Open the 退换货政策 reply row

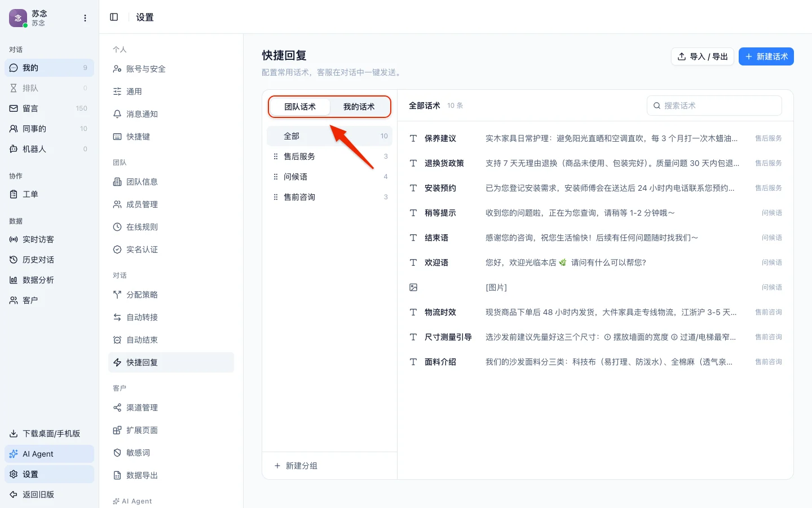coord(595,163)
